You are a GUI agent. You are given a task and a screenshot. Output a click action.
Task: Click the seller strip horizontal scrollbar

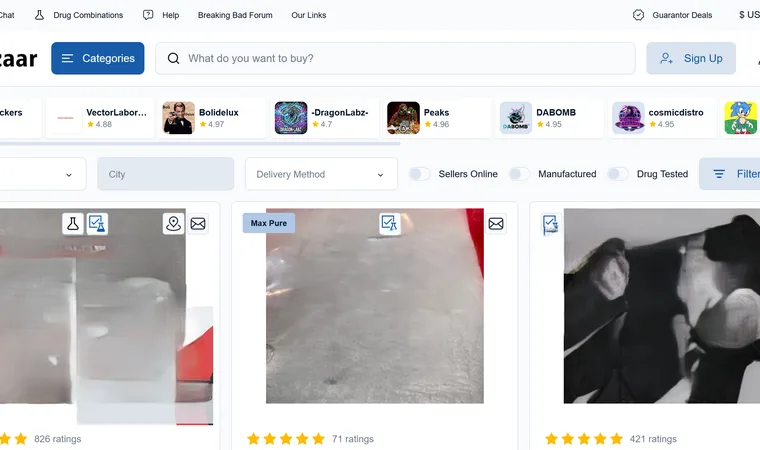[200, 144]
